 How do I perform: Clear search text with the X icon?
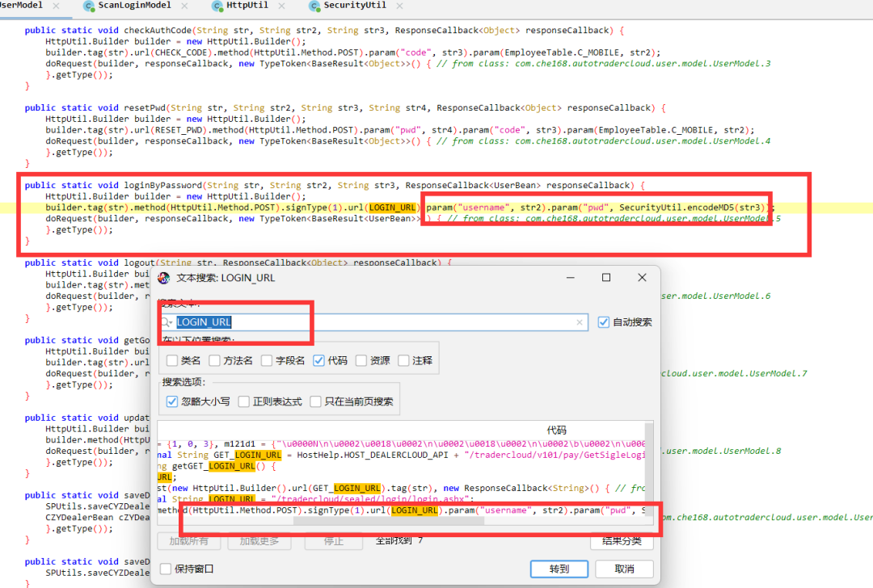tap(580, 322)
